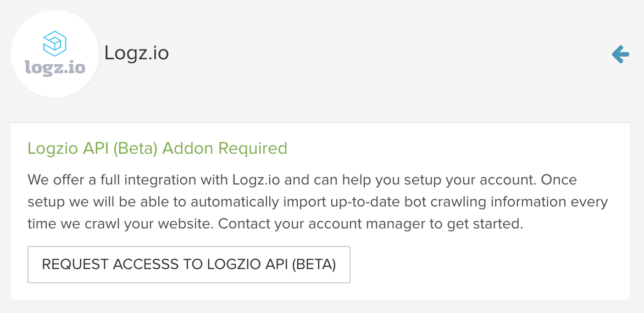This screenshot has width=644, height=313.
Task: Click the grey logz.io wordmark inside the logo
Action: point(55,67)
